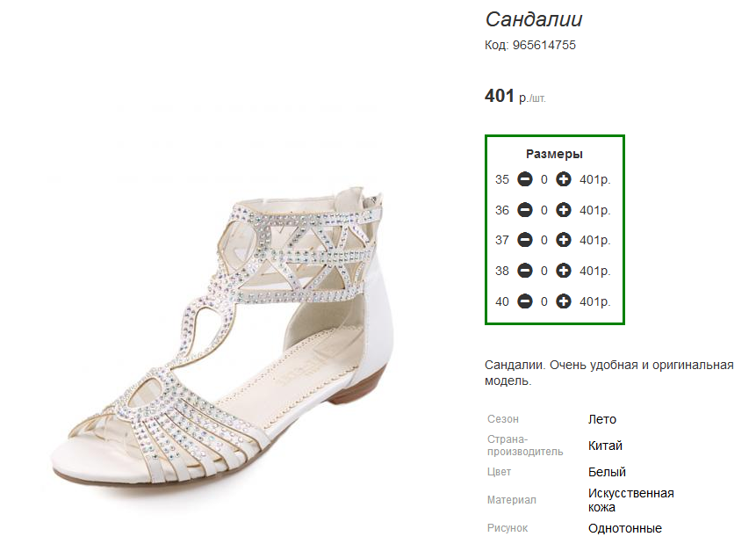The width and height of the screenshot is (756, 551).
Task: Click the Белый color value
Action: click(x=607, y=472)
